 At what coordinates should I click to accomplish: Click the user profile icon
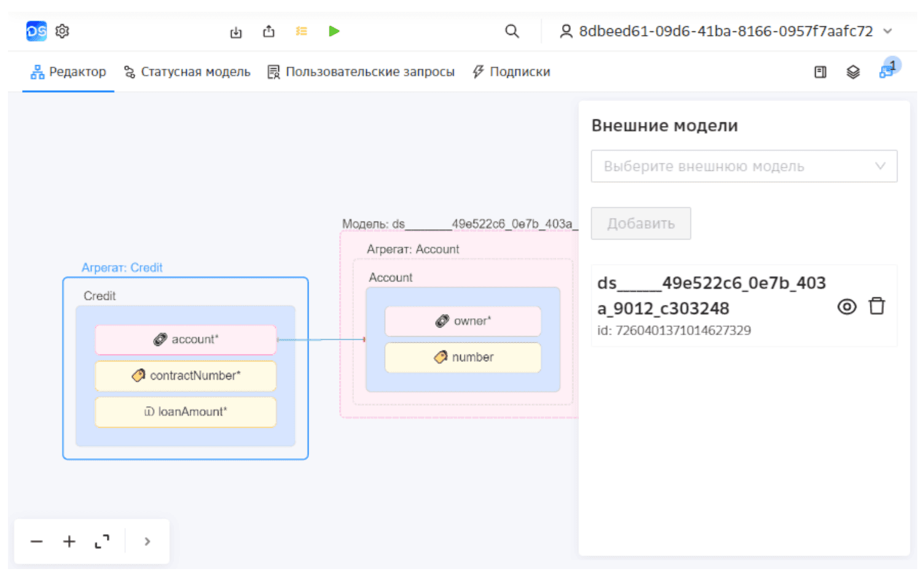coord(566,31)
